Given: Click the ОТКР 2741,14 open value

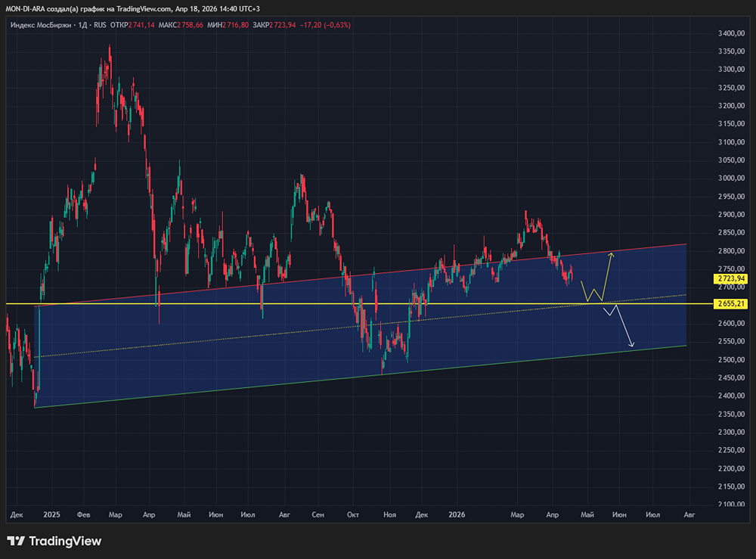Looking at the screenshot, I should click(x=132, y=25).
